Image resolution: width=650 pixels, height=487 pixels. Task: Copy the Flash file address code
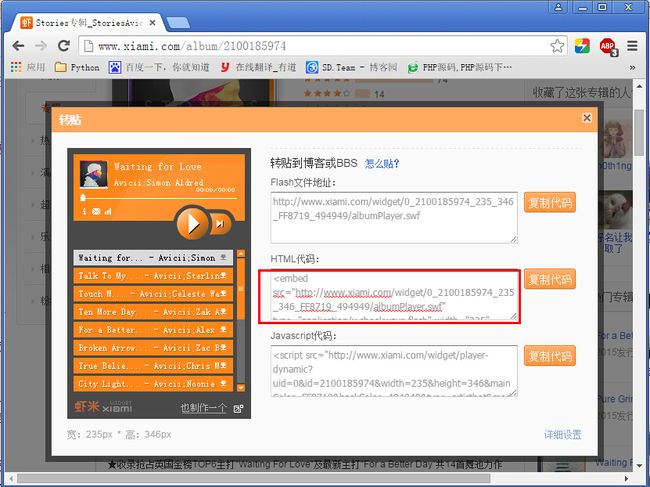point(550,202)
